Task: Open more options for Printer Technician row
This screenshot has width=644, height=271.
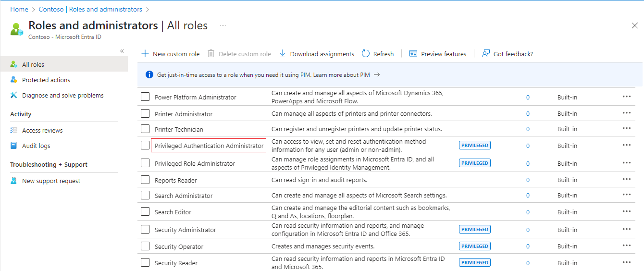Action: [627, 128]
